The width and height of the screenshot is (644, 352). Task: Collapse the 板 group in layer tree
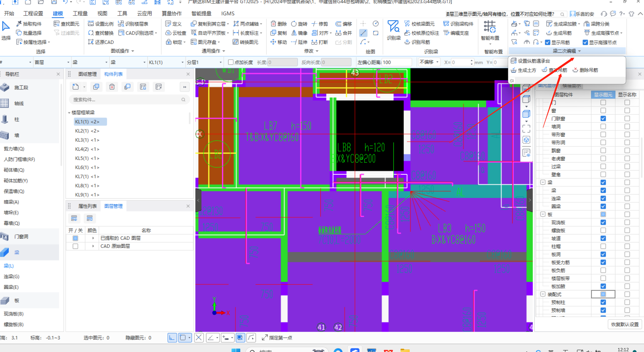(x=543, y=214)
